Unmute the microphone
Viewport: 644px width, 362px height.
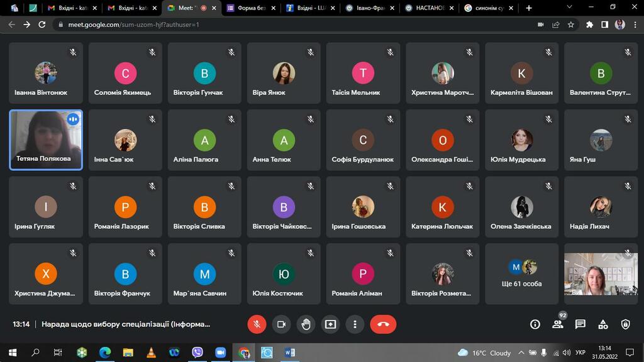(257, 324)
